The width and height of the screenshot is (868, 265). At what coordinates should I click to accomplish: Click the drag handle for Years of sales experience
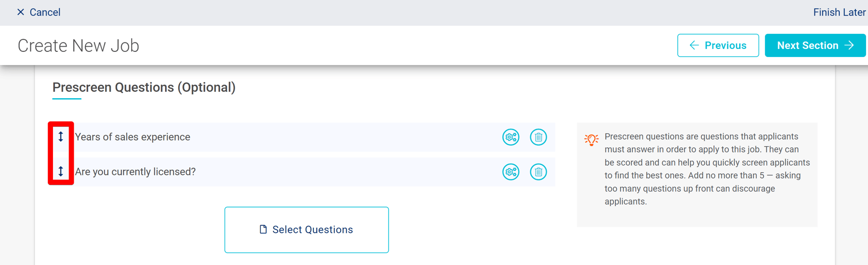tap(61, 137)
